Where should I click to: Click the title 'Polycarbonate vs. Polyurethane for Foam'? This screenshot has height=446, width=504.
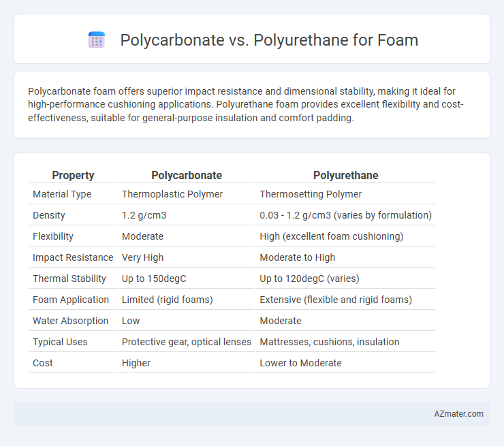(269, 40)
